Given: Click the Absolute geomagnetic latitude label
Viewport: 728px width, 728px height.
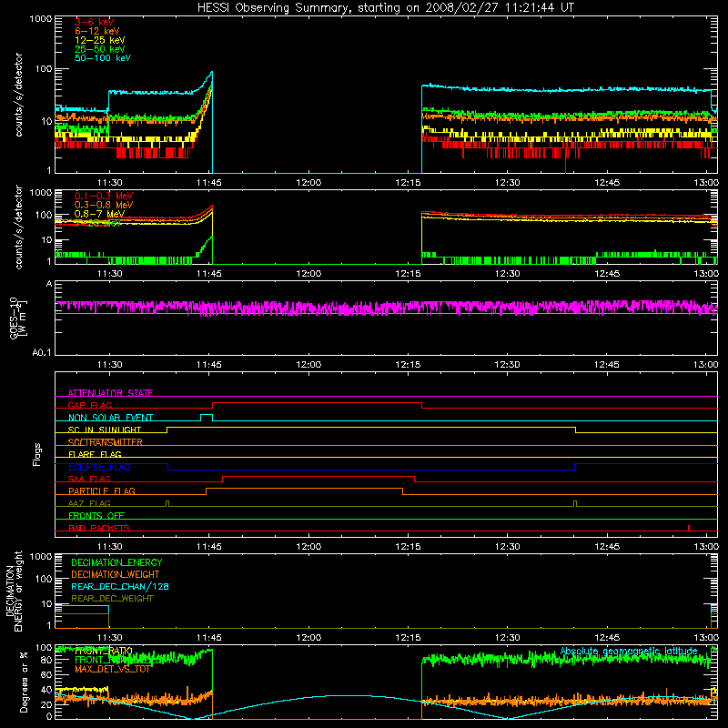Looking at the screenshot, I should [629, 651].
